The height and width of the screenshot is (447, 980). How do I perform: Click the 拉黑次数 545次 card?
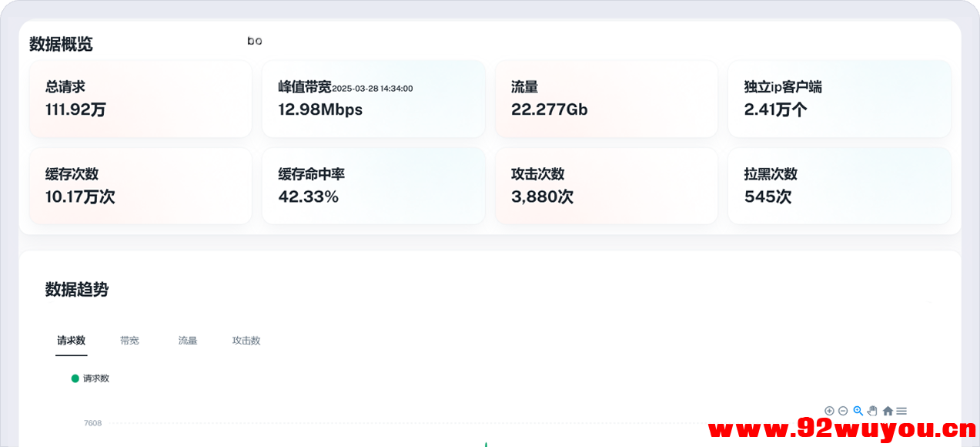[839, 186]
